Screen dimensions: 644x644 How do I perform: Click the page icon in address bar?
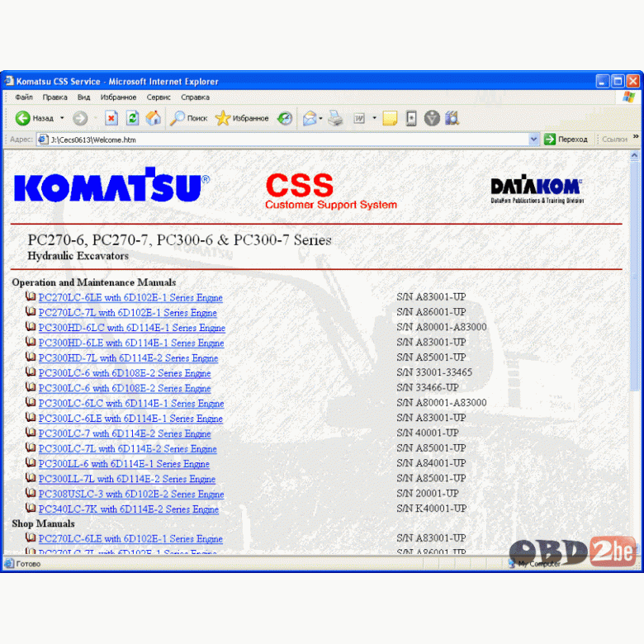tap(43, 140)
